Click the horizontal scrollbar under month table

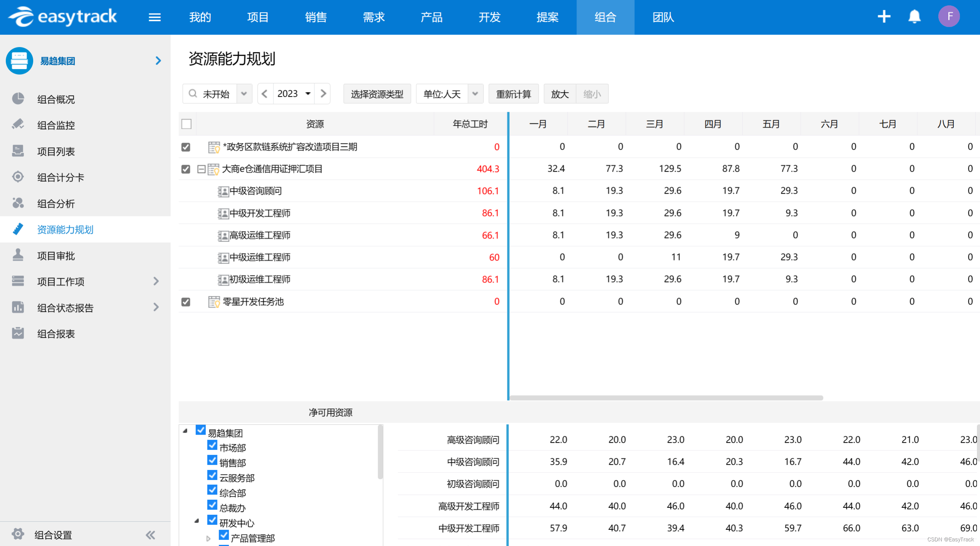[x=666, y=398]
